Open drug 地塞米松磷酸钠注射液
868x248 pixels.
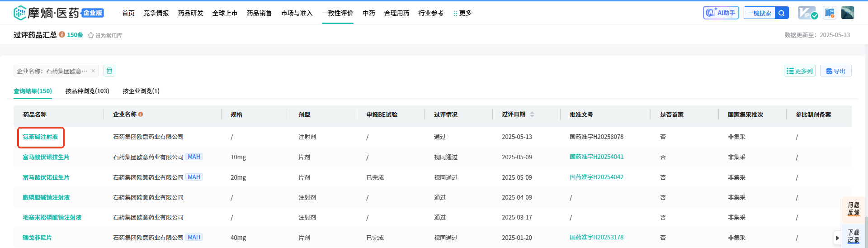click(52, 217)
